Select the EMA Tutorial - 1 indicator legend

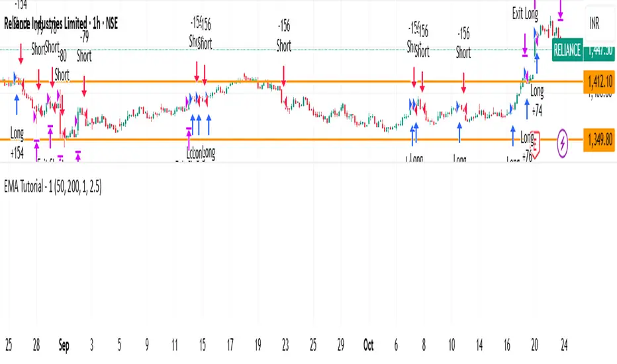tap(53, 187)
